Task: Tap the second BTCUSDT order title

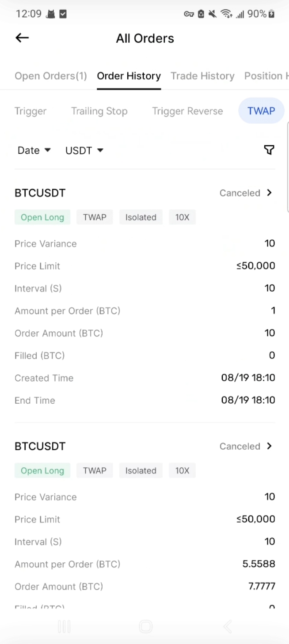Action: [40, 446]
